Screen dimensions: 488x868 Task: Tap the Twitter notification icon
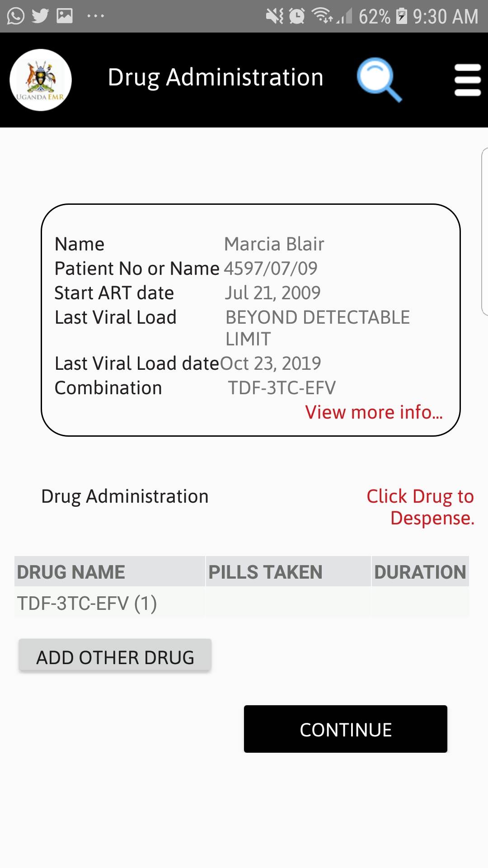click(x=41, y=16)
